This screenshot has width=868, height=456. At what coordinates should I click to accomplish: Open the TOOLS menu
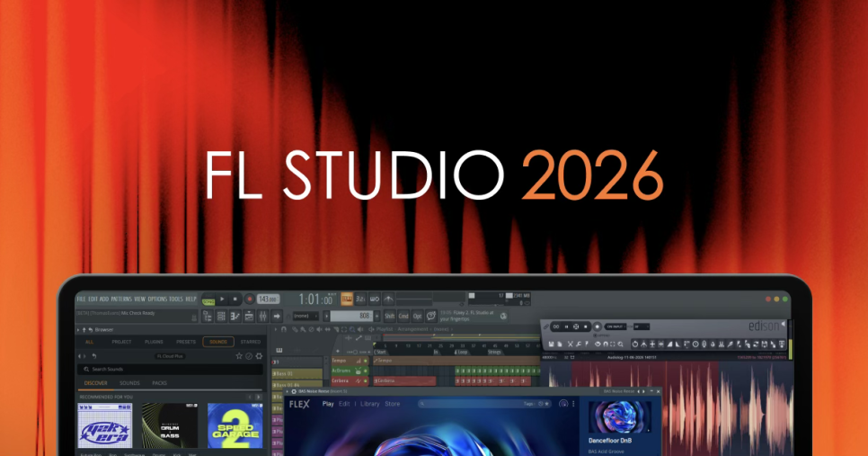pyautogui.click(x=176, y=299)
